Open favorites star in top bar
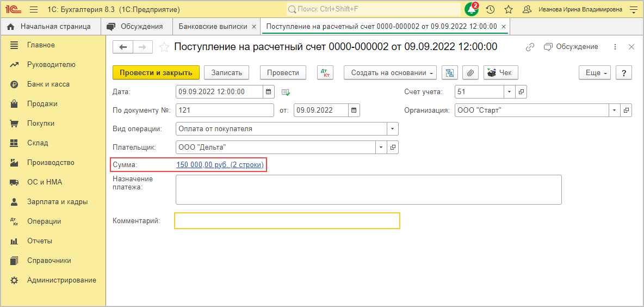The image size is (644, 307). pos(509,10)
